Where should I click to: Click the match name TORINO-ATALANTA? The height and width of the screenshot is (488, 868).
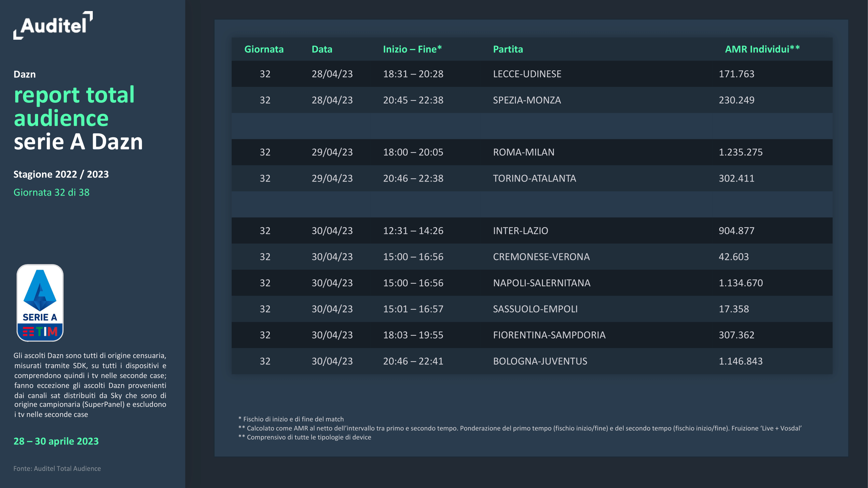pos(534,178)
